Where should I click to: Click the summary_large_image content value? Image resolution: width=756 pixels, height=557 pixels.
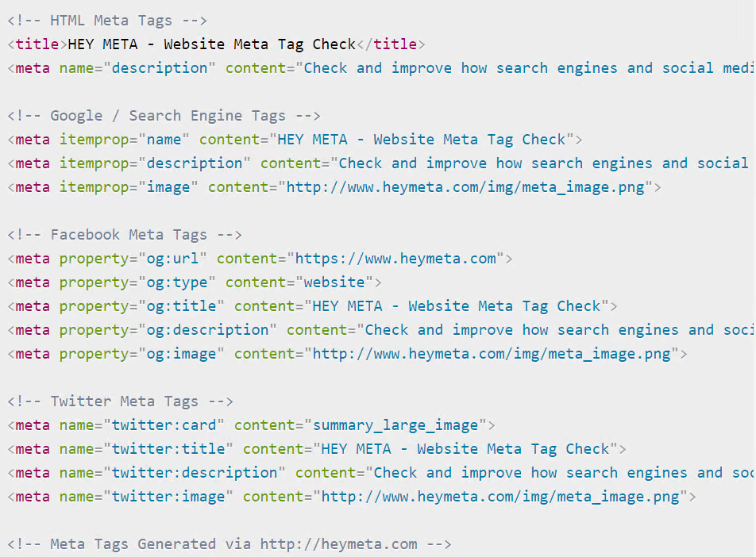click(395, 425)
